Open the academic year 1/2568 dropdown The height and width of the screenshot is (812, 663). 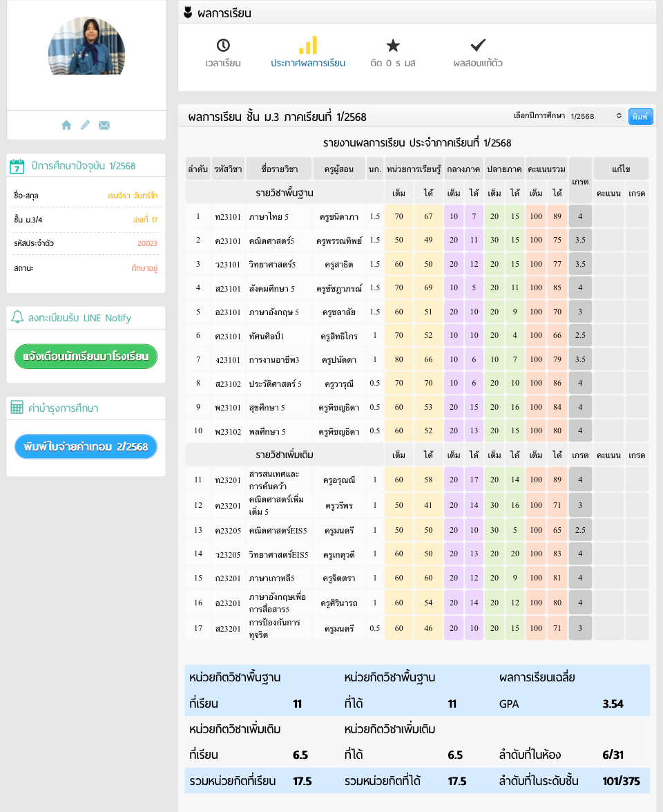tap(596, 116)
